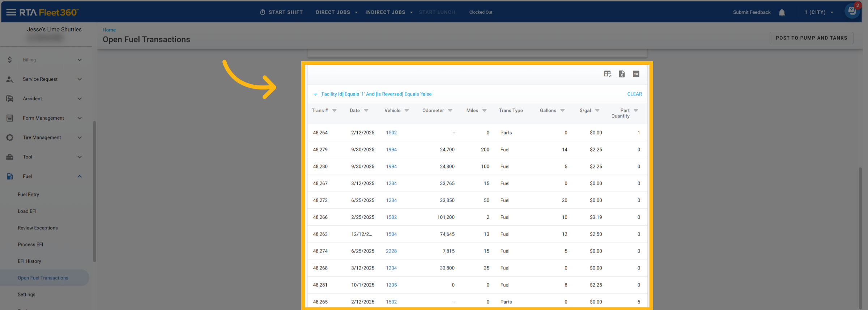Go to Fuel Entry page
This screenshot has width=868, height=310.
tap(28, 195)
